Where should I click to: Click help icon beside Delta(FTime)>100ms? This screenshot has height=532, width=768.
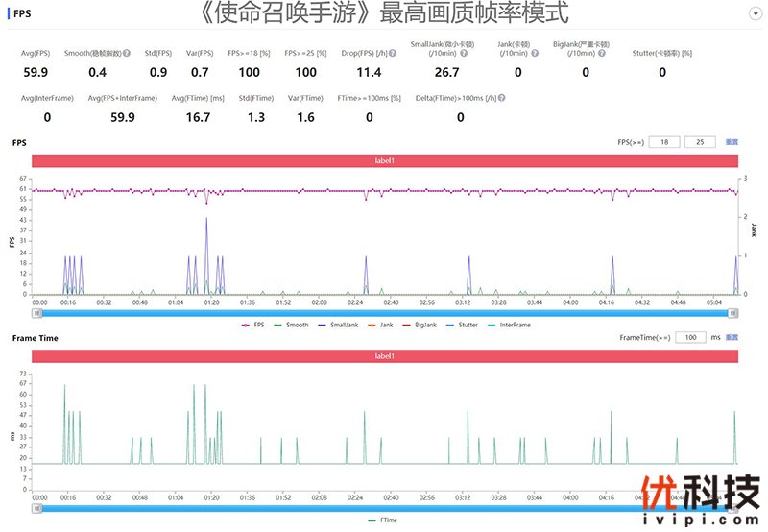click(502, 98)
